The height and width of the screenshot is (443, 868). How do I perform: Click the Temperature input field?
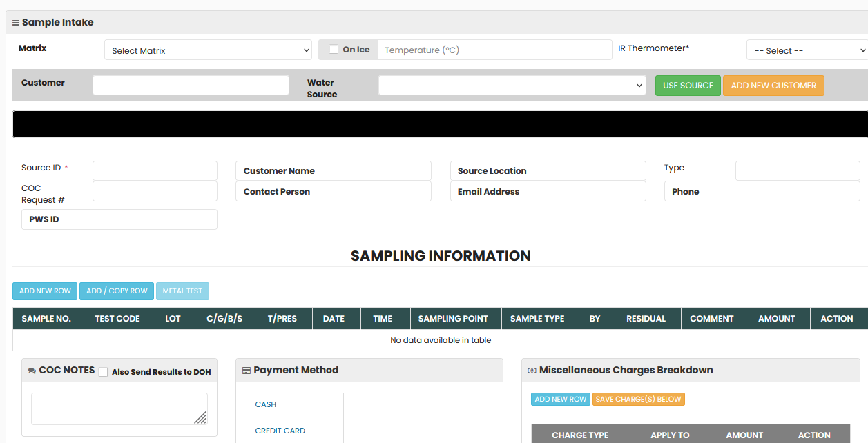point(494,50)
